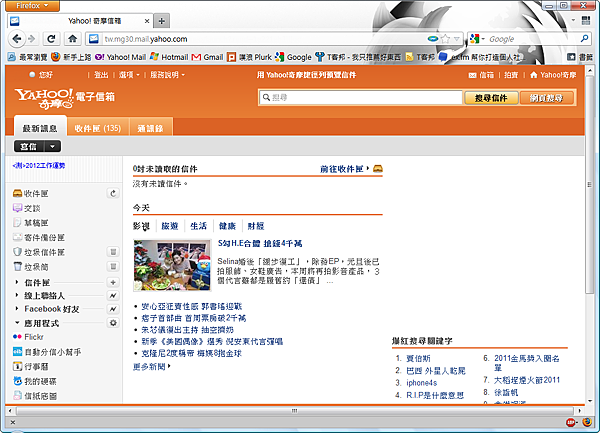Empty the 垃圾信件匣 with its trash icon
Viewport: 600px width, 433px height.
tap(113, 252)
